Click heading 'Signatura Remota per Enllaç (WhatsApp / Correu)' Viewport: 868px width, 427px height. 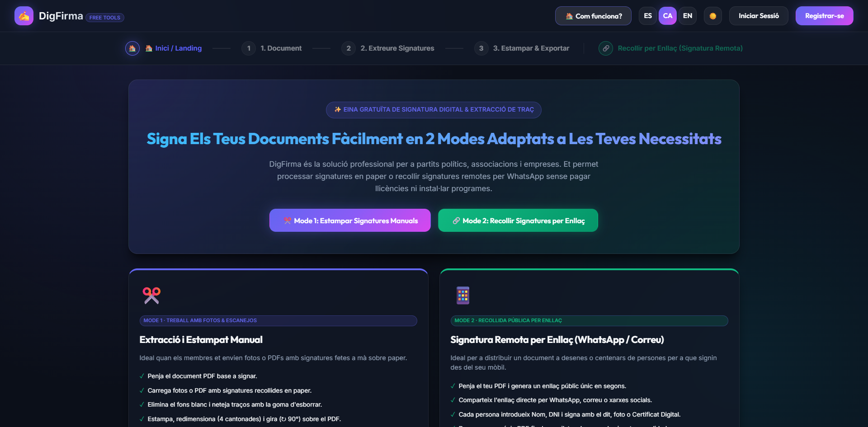557,340
